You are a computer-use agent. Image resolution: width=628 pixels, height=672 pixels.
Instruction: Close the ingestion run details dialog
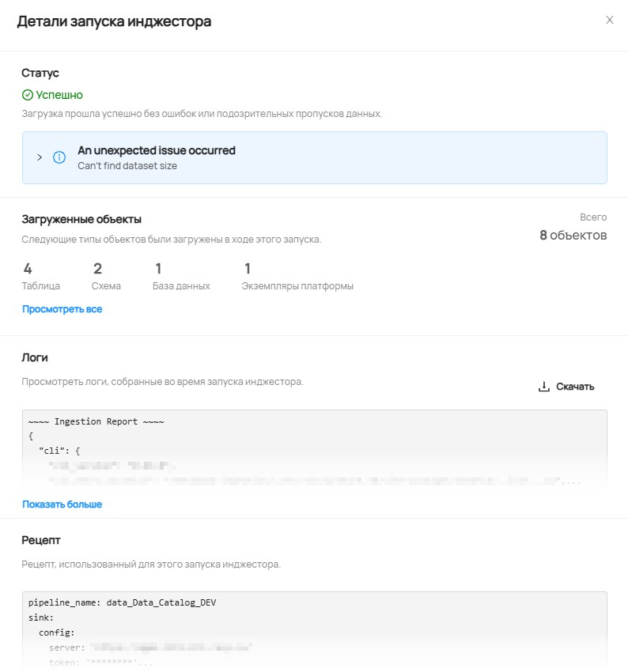(x=609, y=21)
